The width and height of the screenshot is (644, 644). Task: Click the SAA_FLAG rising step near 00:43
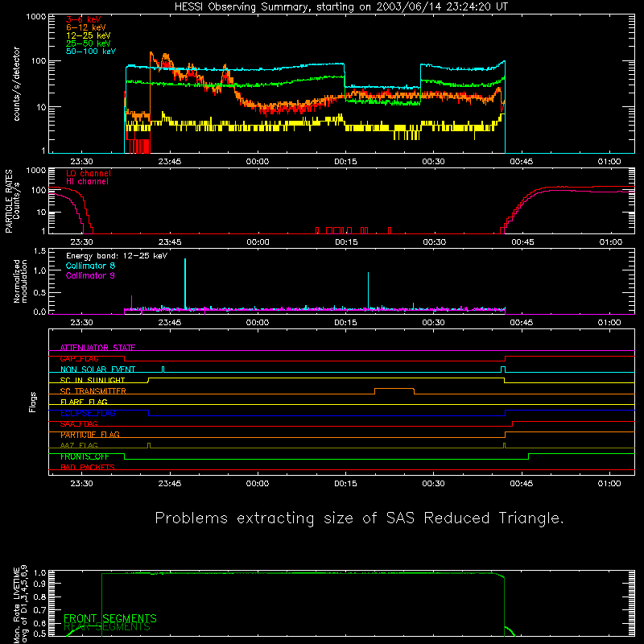click(x=513, y=424)
